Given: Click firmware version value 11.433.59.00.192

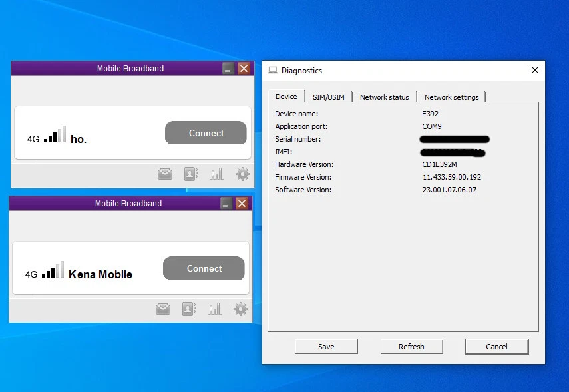Looking at the screenshot, I should pyautogui.click(x=452, y=177).
